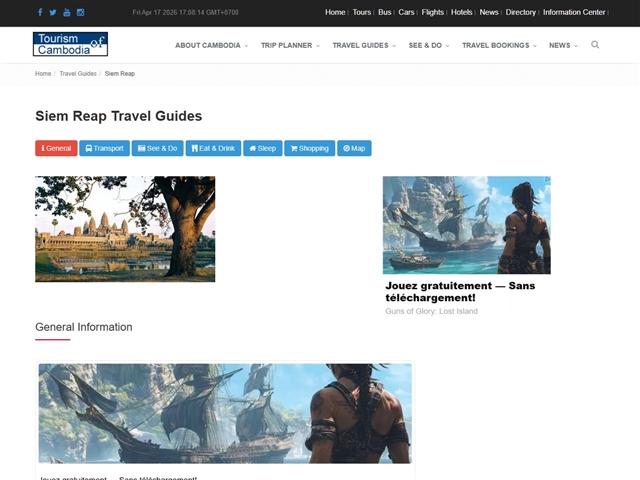Expand the News dropdown in main navigation

[563, 45]
